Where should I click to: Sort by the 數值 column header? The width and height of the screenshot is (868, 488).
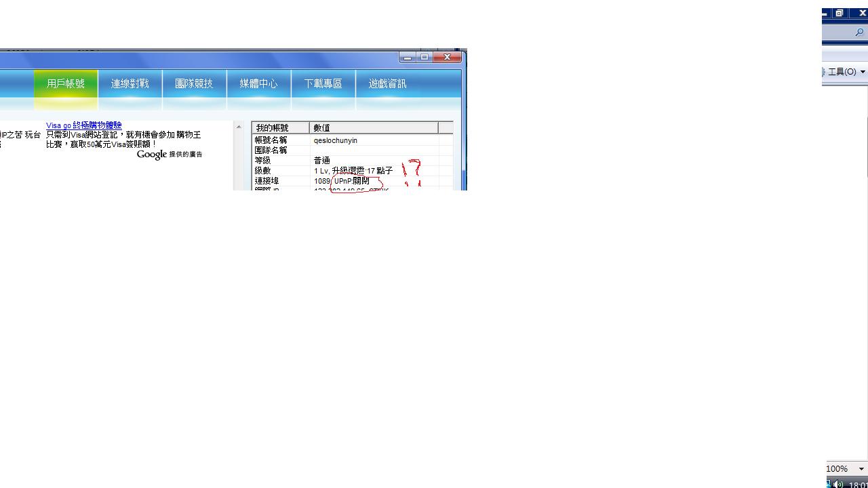374,127
